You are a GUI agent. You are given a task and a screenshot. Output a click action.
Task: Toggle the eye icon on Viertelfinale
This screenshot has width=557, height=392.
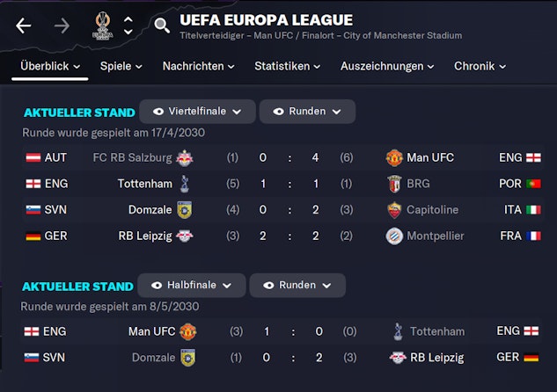coord(158,112)
